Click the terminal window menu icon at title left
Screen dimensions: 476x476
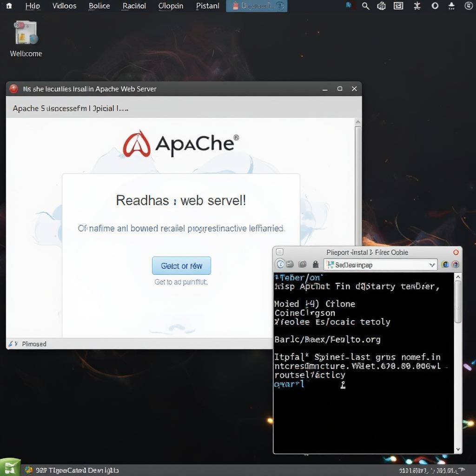click(279, 252)
